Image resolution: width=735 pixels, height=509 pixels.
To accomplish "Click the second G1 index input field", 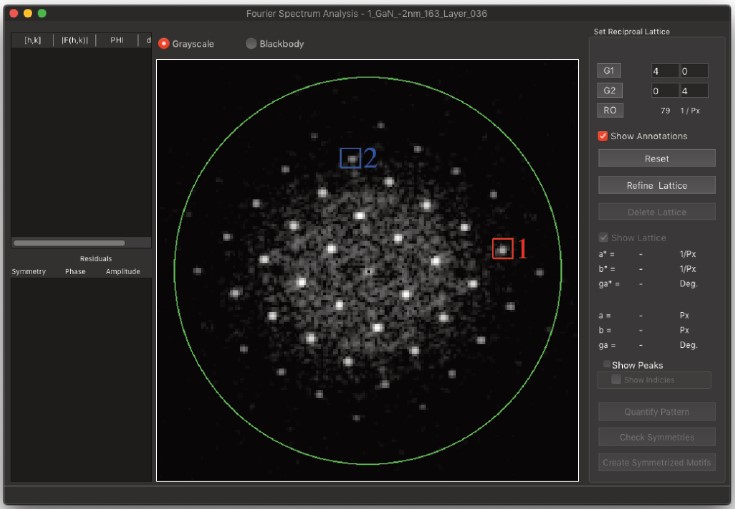I will tap(693, 71).
